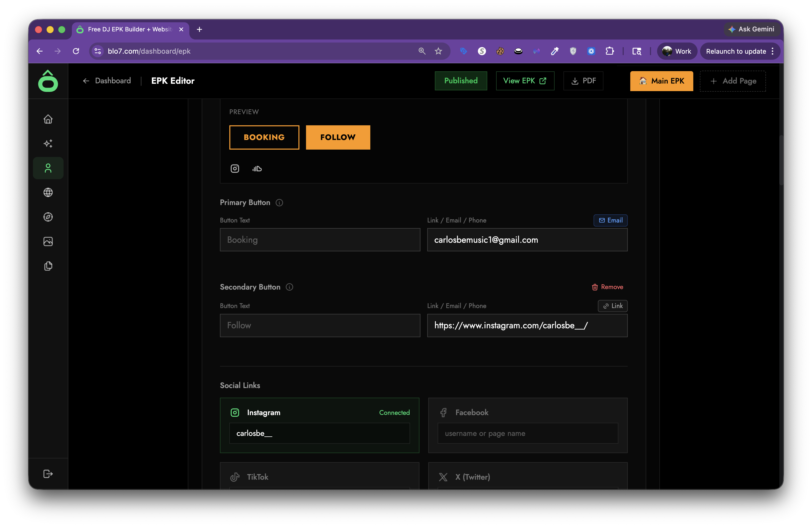Click the Add Page tab
The width and height of the screenshot is (812, 527).
733,81
